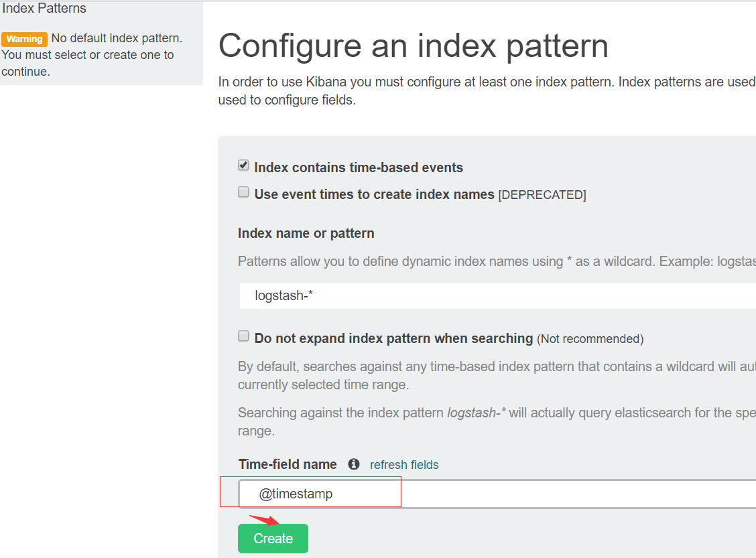
Task: Uncheck Index contains time-based events checkbox
Action: (243, 165)
